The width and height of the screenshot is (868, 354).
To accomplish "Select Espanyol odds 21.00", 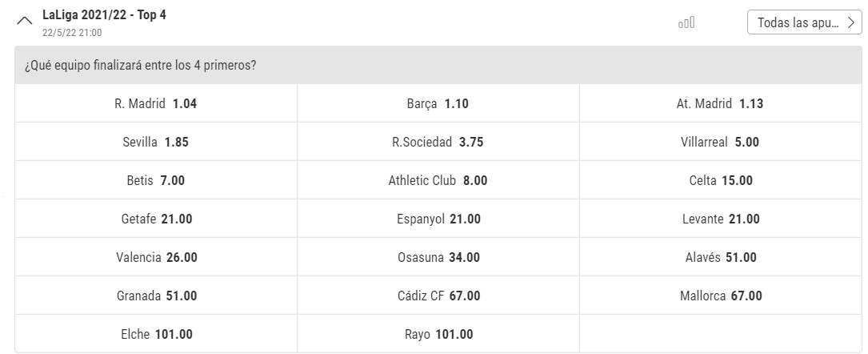I will 438,219.
